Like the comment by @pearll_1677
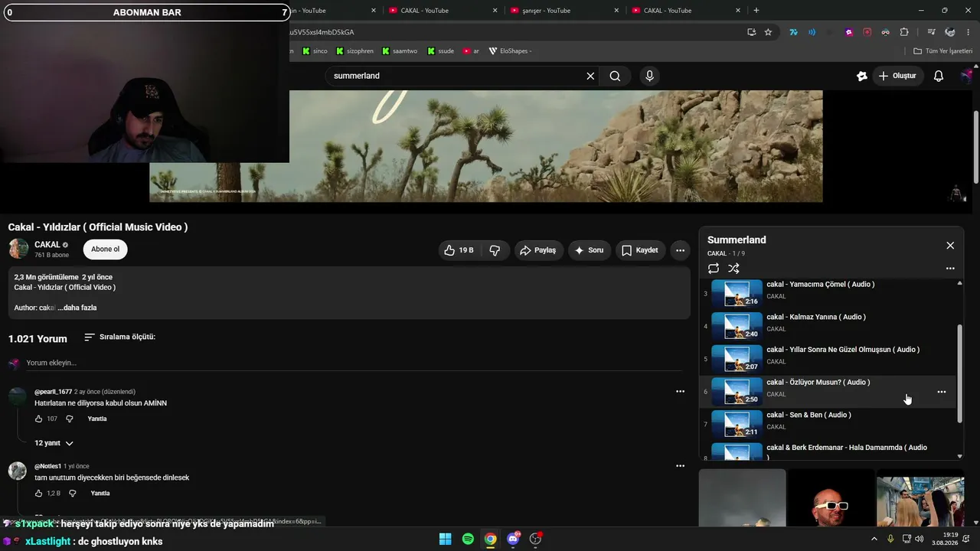The width and height of the screenshot is (980, 551). pyautogui.click(x=39, y=419)
